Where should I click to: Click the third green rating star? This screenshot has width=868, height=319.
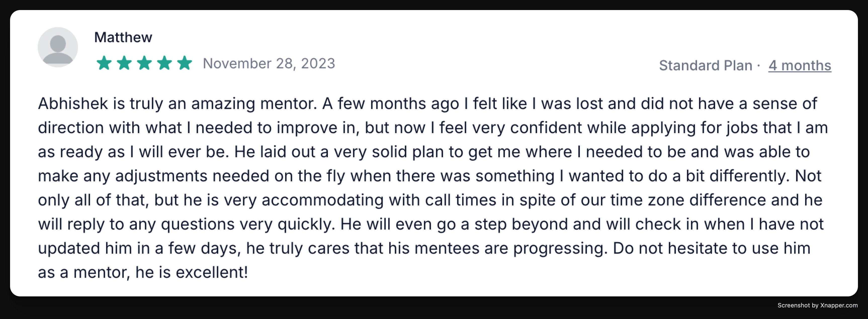tap(145, 63)
